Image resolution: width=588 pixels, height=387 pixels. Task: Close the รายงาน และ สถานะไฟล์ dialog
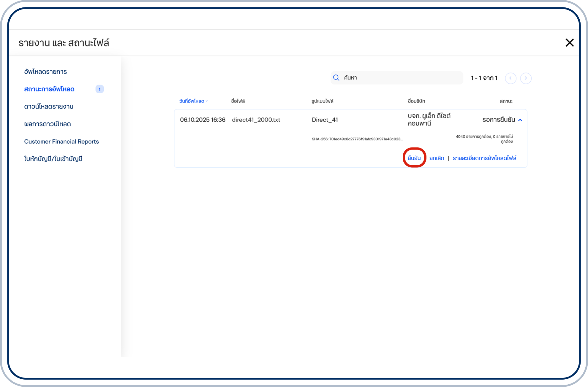click(x=569, y=43)
